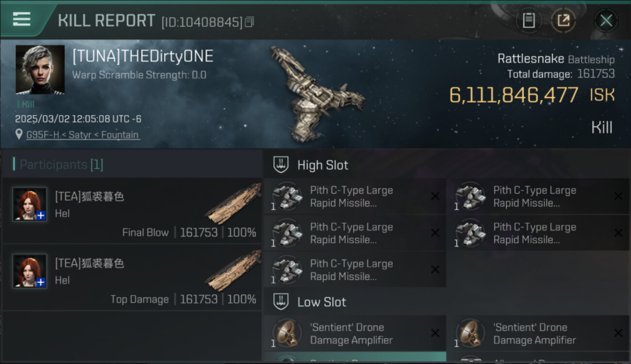This screenshot has width=631, height=364.
Task: Select the Participants [1] header
Action: click(61, 165)
